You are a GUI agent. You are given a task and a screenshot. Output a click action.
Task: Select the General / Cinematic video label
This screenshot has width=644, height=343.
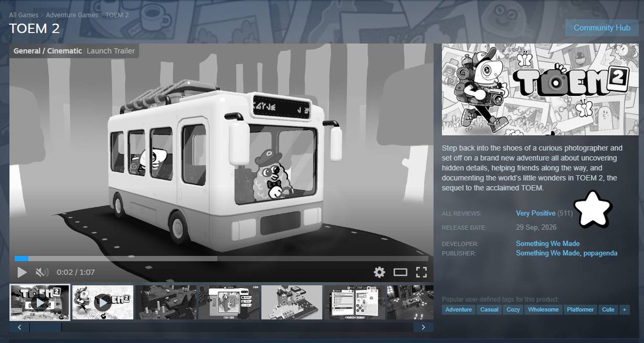click(48, 51)
